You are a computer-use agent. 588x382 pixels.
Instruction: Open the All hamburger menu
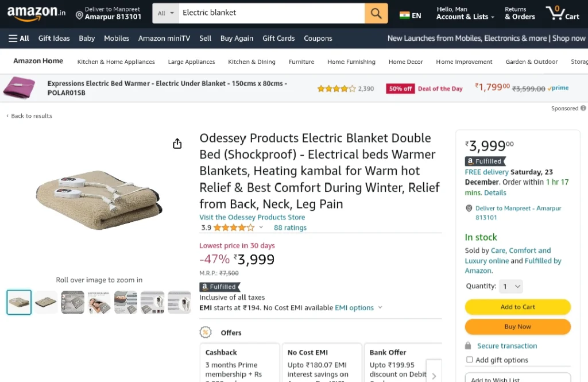[x=19, y=38]
